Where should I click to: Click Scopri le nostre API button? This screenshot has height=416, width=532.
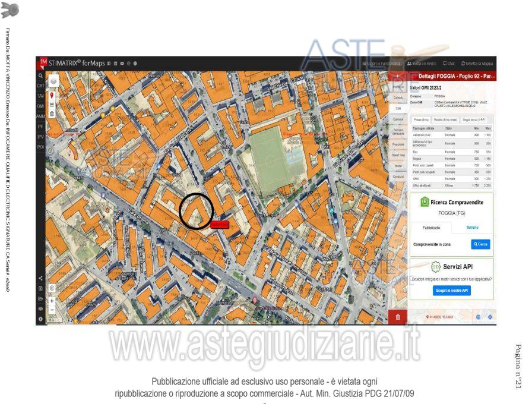pyautogui.click(x=452, y=290)
